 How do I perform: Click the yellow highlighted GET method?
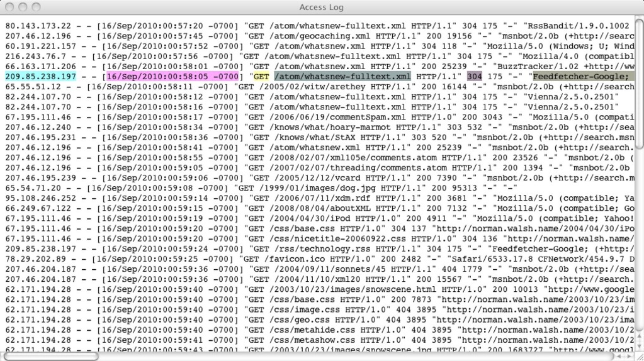[x=261, y=76]
